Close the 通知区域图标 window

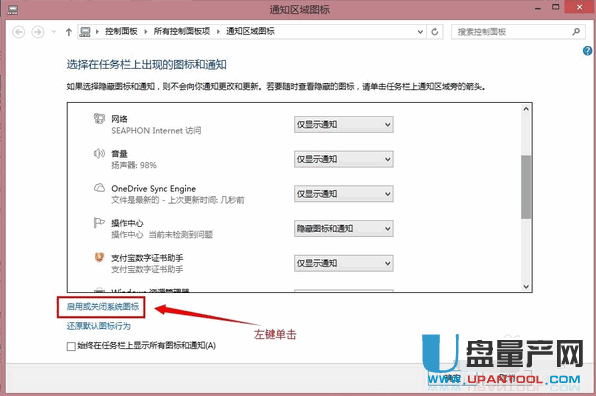(x=580, y=7)
